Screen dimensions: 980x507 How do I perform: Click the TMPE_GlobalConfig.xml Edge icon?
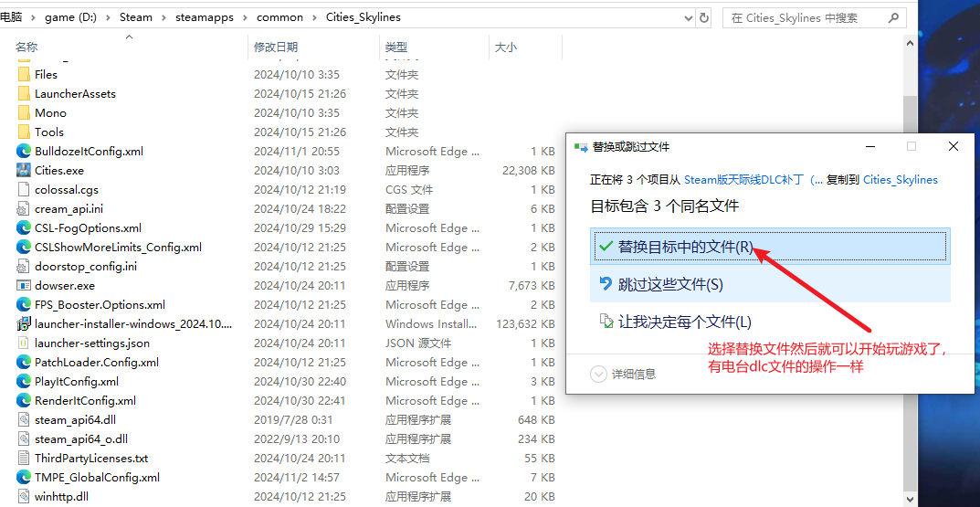24,478
